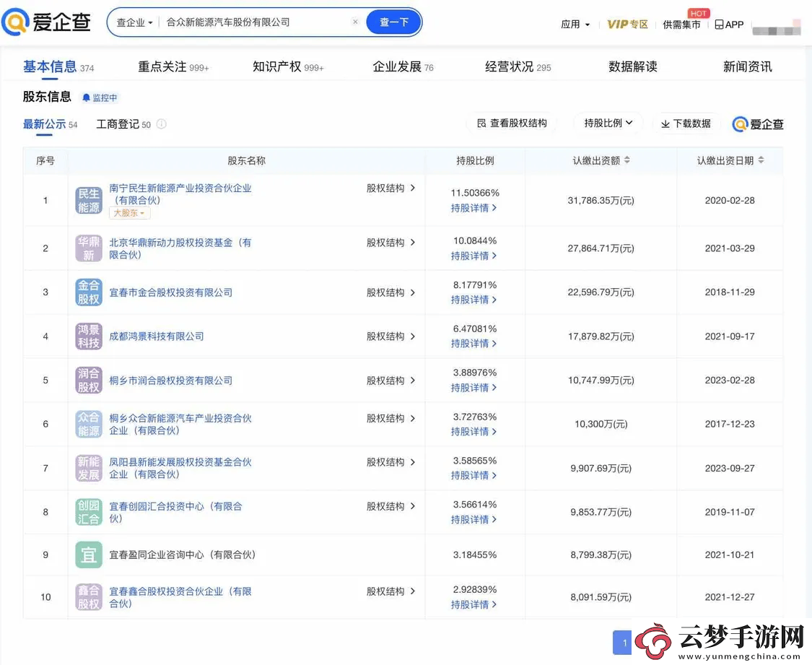This screenshot has height=665, width=812.
Task: Open the 爱企查 logo home link
Action: coord(46,22)
